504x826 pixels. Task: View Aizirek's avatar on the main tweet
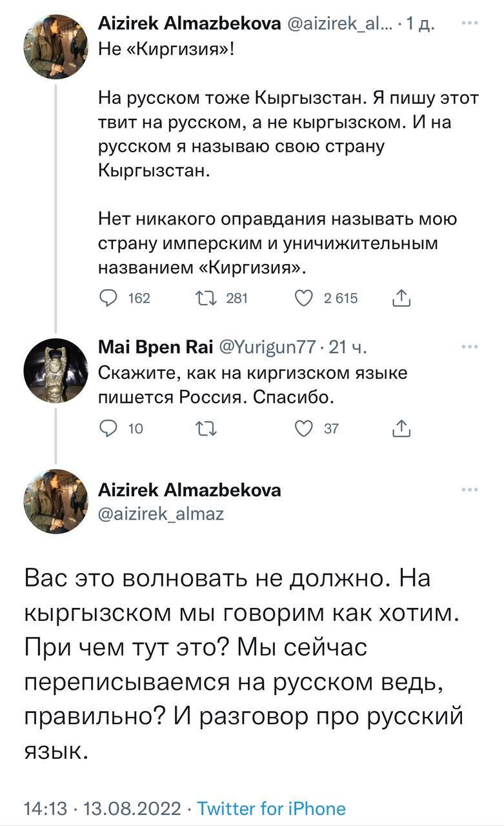point(55,501)
